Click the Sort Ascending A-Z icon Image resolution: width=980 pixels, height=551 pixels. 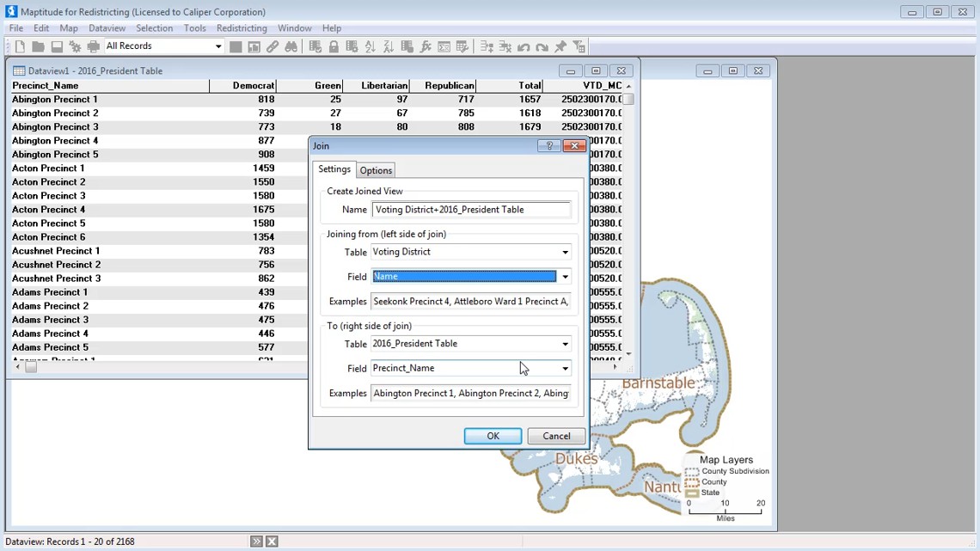coord(371,46)
